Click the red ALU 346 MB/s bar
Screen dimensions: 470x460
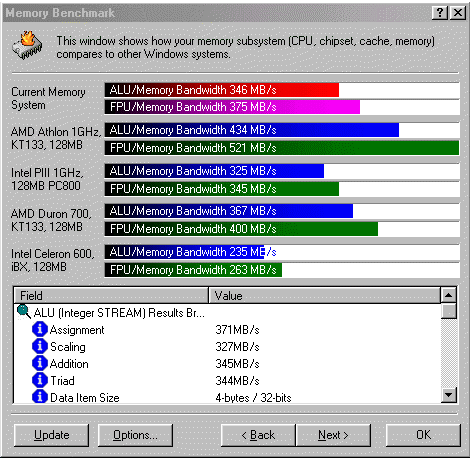[222, 90]
